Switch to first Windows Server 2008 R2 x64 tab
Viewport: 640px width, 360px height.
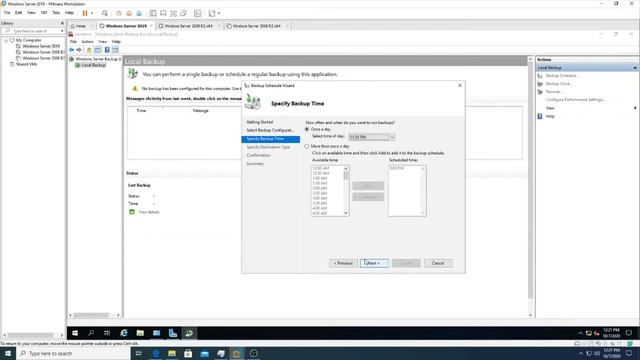pos(189,26)
